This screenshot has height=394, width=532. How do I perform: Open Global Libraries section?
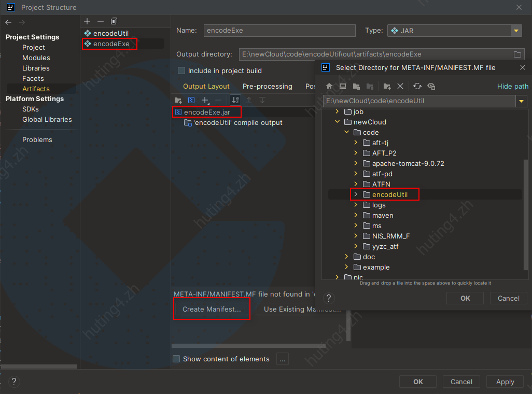click(x=47, y=119)
